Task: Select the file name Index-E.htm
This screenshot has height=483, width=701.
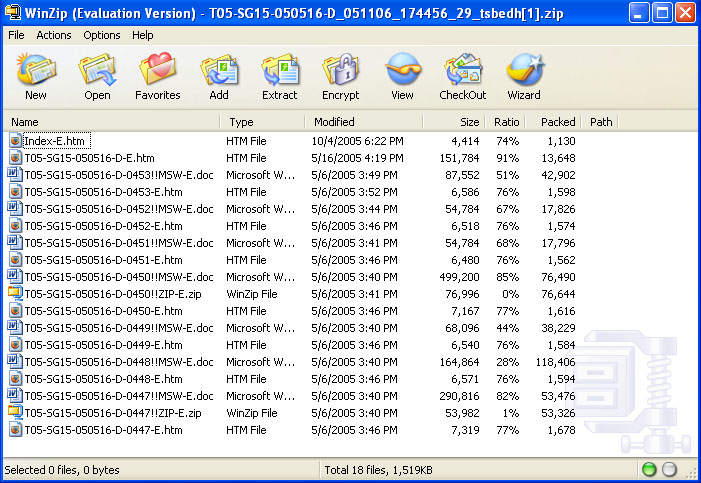Action: [x=57, y=141]
